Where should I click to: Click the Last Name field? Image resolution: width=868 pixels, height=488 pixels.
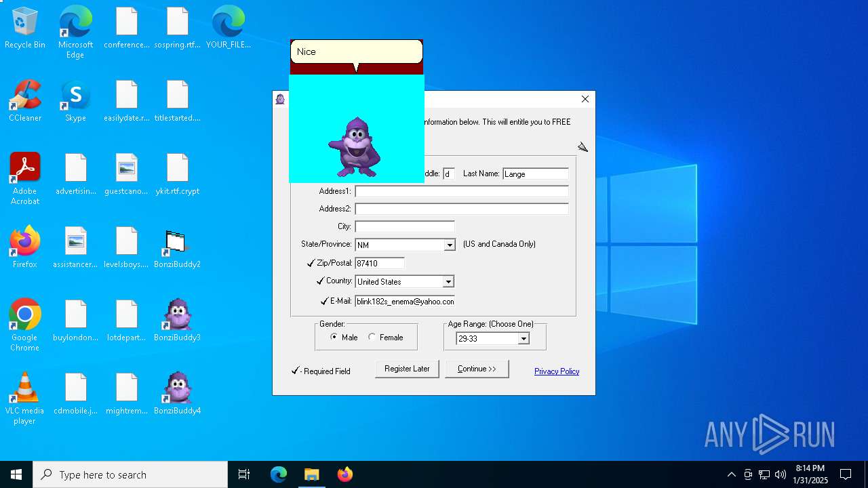click(536, 174)
